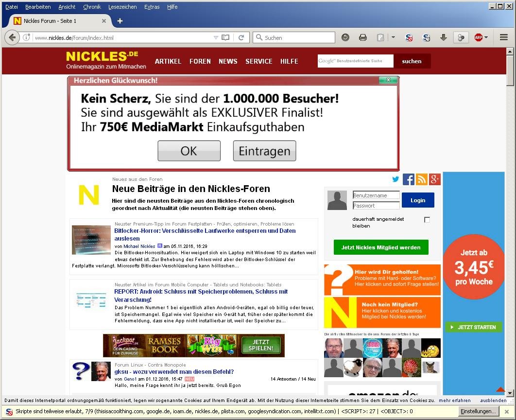Click the blue Login button

pyautogui.click(x=418, y=200)
